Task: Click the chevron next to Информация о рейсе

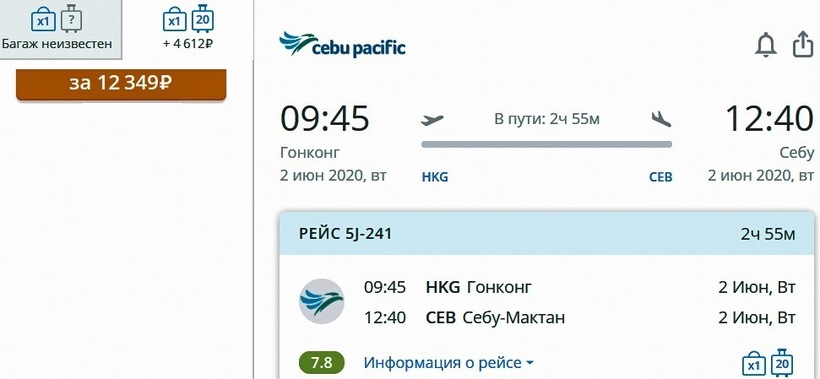Action: (529, 363)
